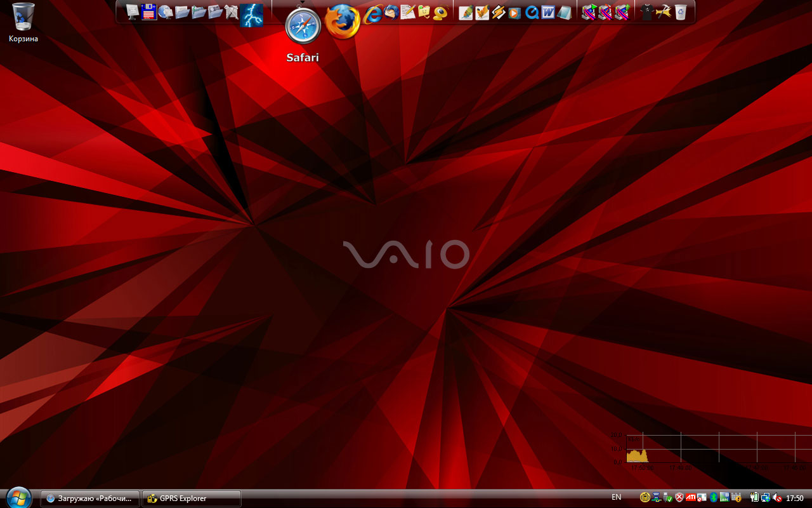Click the floppy disk dock icon
Image resolution: width=812 pixels, height=508 pixels.
coord(149,12)
